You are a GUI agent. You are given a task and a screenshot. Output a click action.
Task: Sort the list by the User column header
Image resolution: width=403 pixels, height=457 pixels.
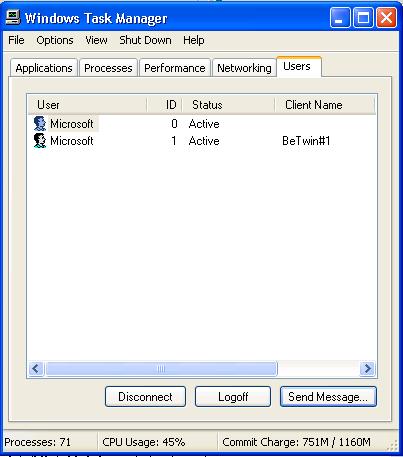coord(87,105)
